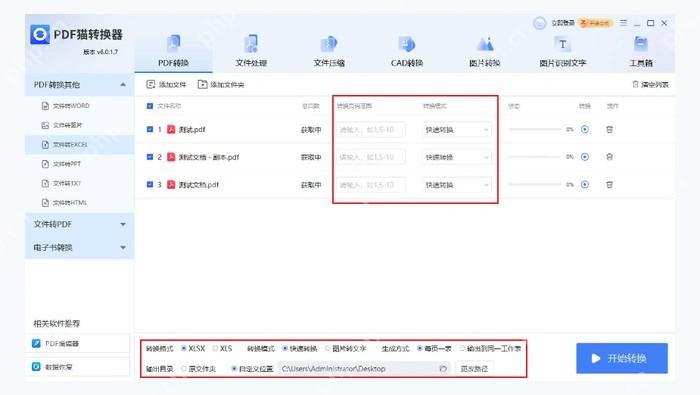Viewport: 700px width, 395px height.
Task: Click 清空列表 to clear the list
Action: (x=650, y=84)
